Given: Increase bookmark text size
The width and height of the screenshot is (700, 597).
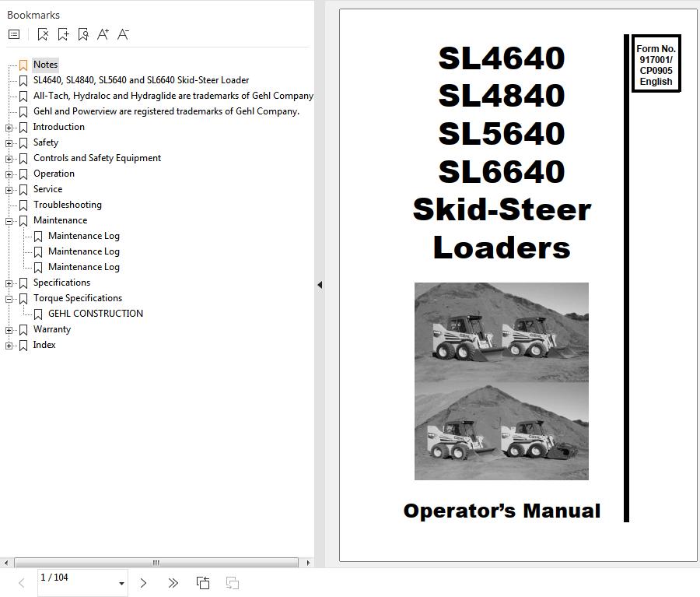Looking at the screenshot, I should (x=103, y=34).
